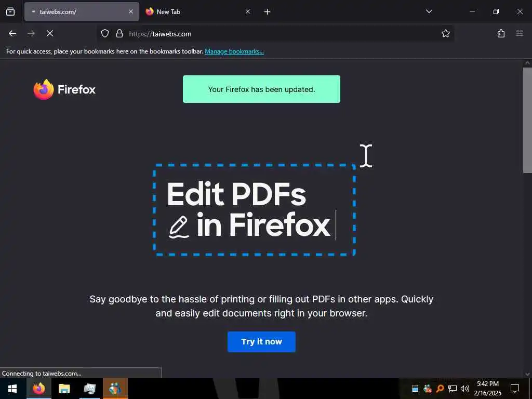Open File Explorer from the taskbar
Viewport: 532px width, 399px height.
pos(64,389)
